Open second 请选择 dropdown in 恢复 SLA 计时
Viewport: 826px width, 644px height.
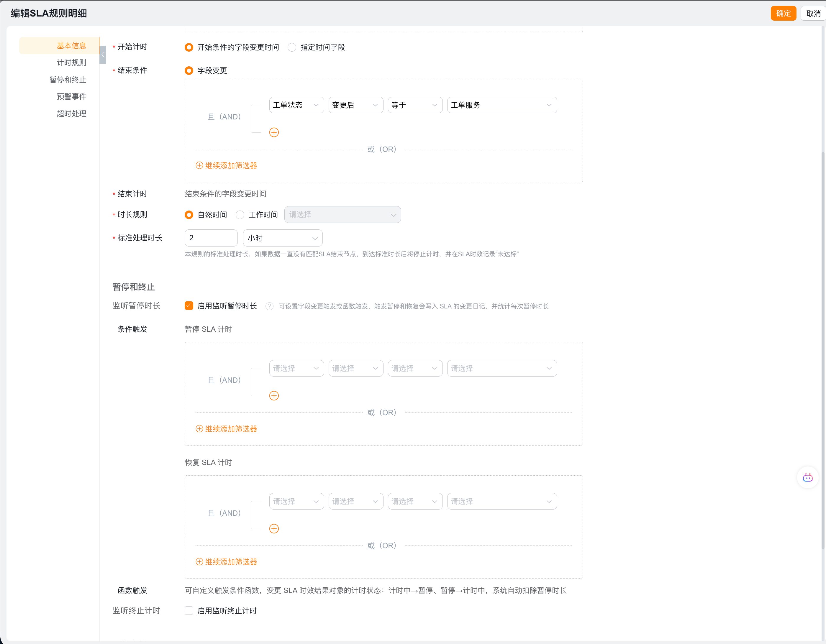pyautogui.click(x=355, y=501)
